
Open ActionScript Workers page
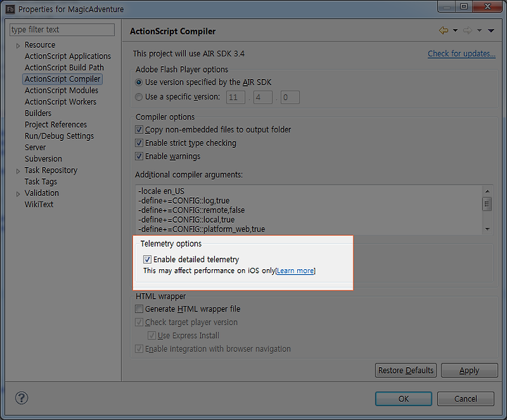coord(61,101)
